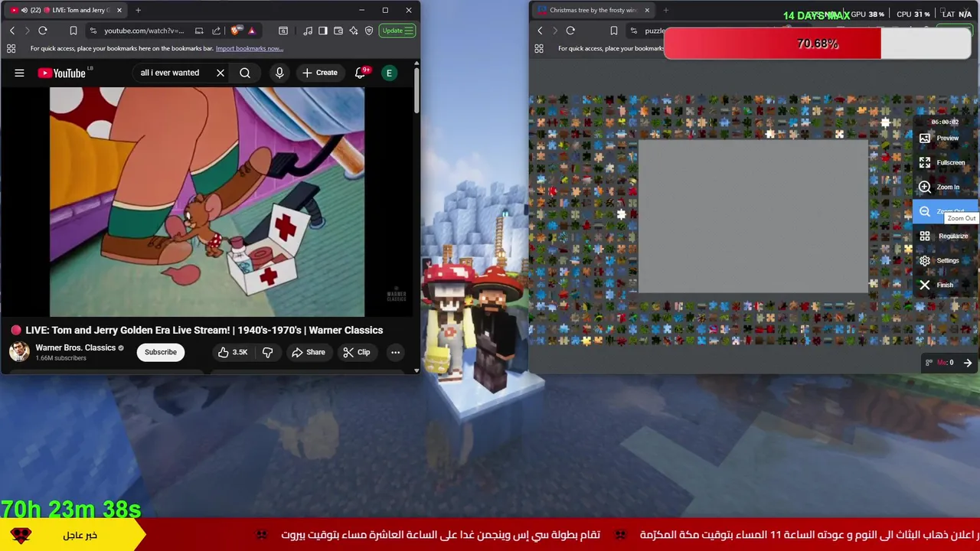Open a new tab in YouTube window

138,10
